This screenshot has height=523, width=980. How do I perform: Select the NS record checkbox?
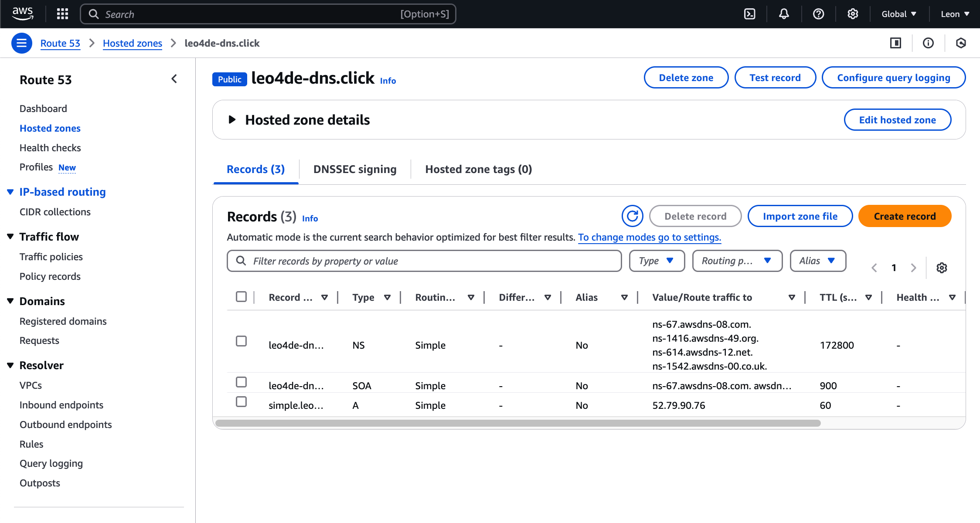241,341
